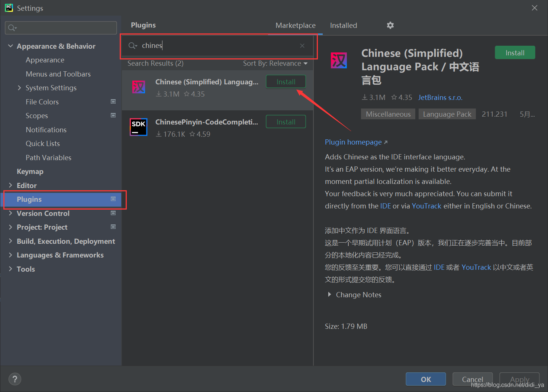This screenshot has height=392, width=548.
Task: Focus the settings search field
Action: tap(61, 28)
